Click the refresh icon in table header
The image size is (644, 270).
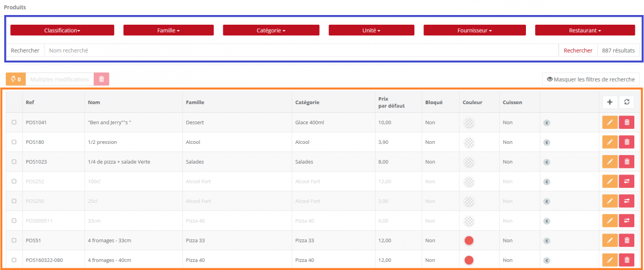point(626,102)
